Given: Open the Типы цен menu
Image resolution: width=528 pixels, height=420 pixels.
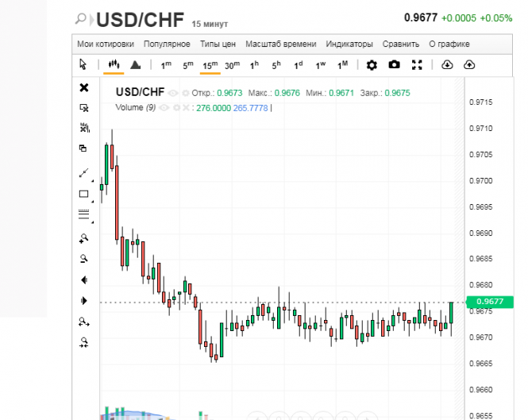Looking at the screenshot, I should (218, 44).
